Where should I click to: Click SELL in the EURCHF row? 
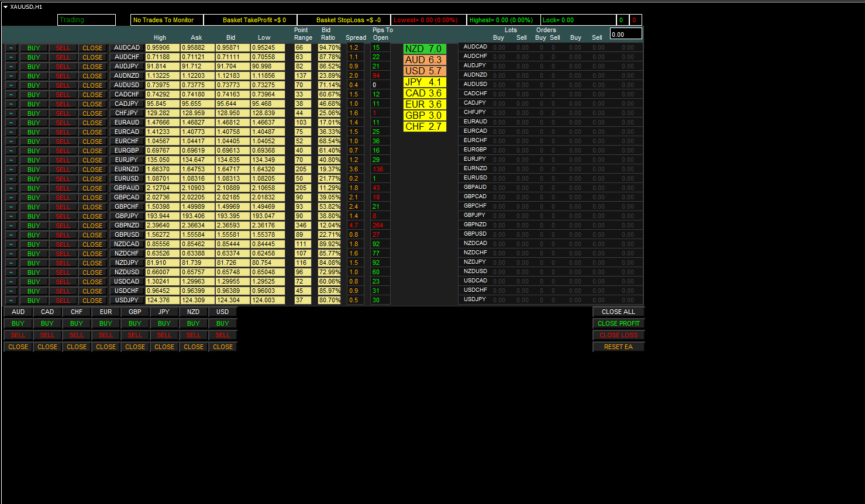pyautogui.click(x=63, y=141)
